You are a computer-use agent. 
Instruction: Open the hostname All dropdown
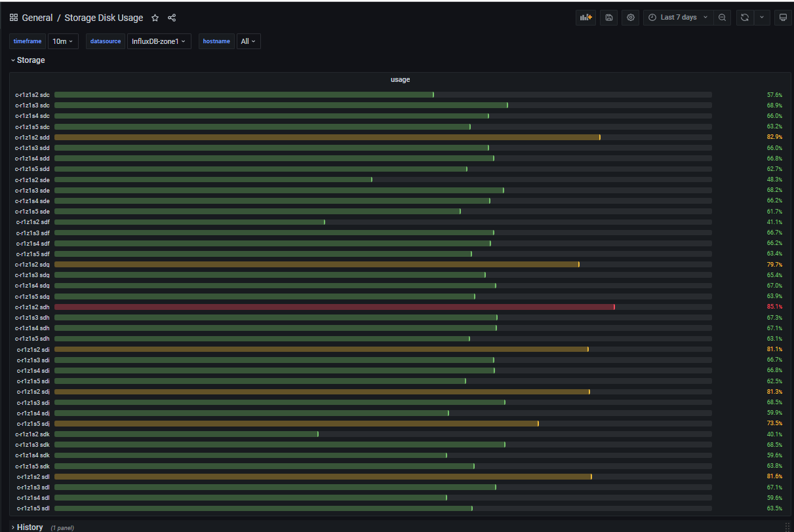pyautogui.click(x=248, y=41)
